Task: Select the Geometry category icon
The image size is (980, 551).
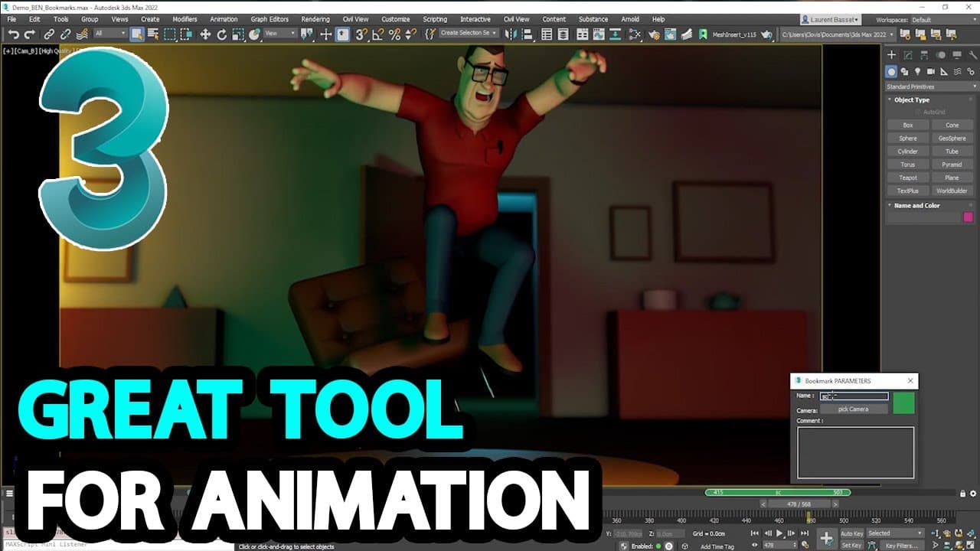Action: [891, 71]
